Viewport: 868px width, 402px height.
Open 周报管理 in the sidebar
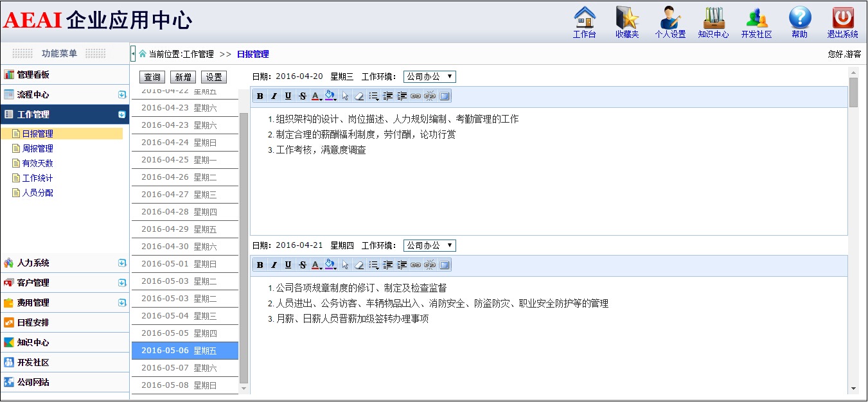37,148
